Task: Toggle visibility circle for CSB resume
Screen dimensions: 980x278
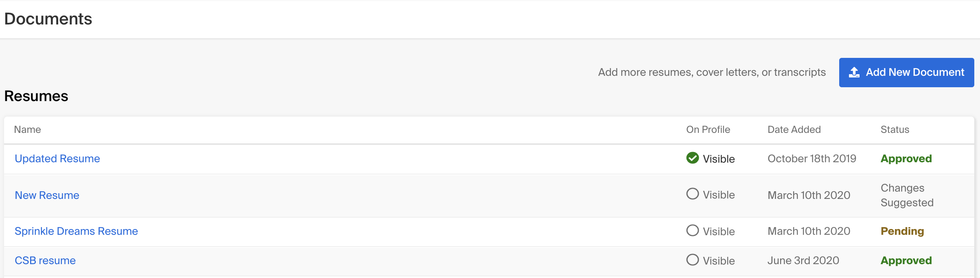Action: [692, 260]
